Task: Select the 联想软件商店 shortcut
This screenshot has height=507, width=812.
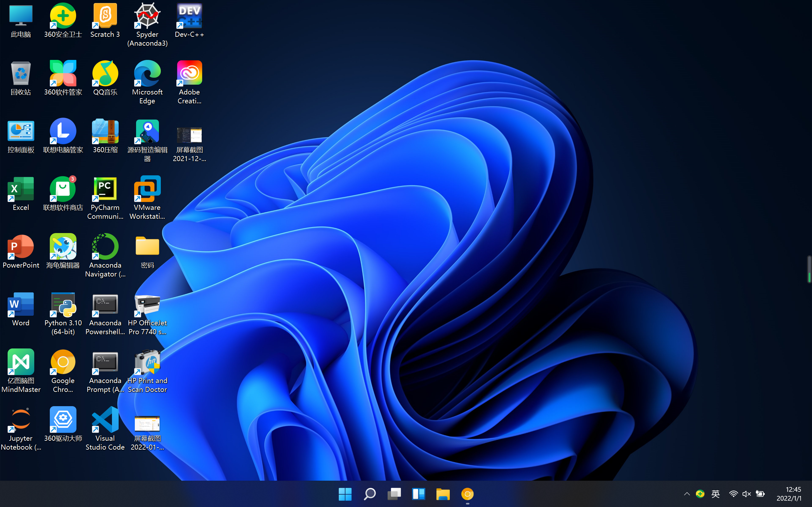Action: coord(63,194)
